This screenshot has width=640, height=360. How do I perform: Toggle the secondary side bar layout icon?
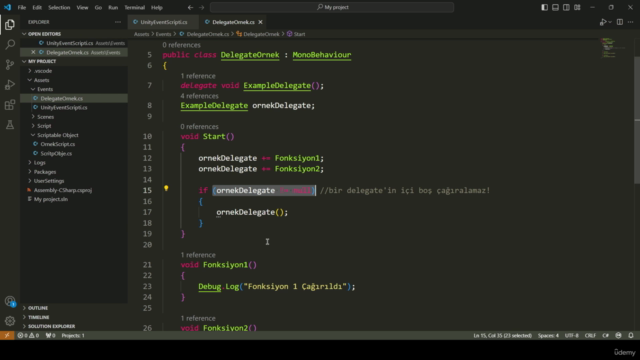click(x=566, y=7)
